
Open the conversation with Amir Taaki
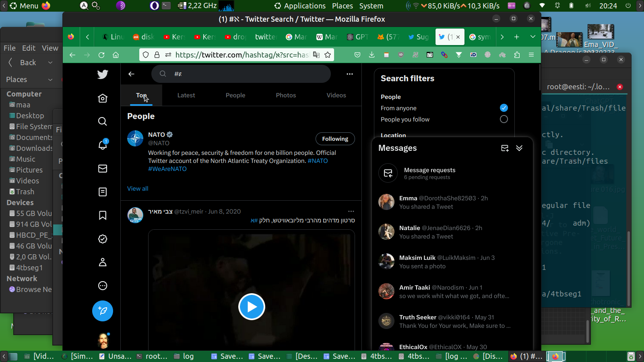(452, 292)
